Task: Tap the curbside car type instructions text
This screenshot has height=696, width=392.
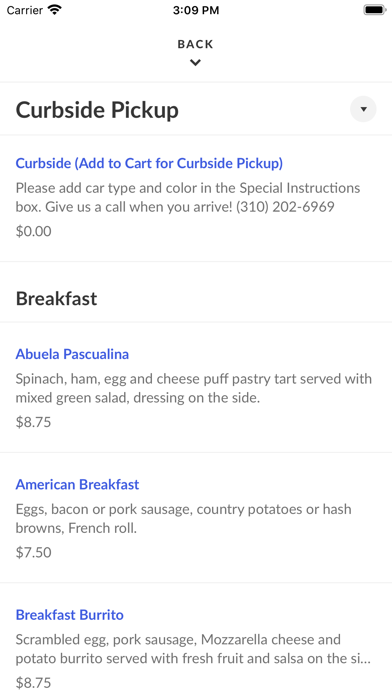Action: (x=188, y=197)
